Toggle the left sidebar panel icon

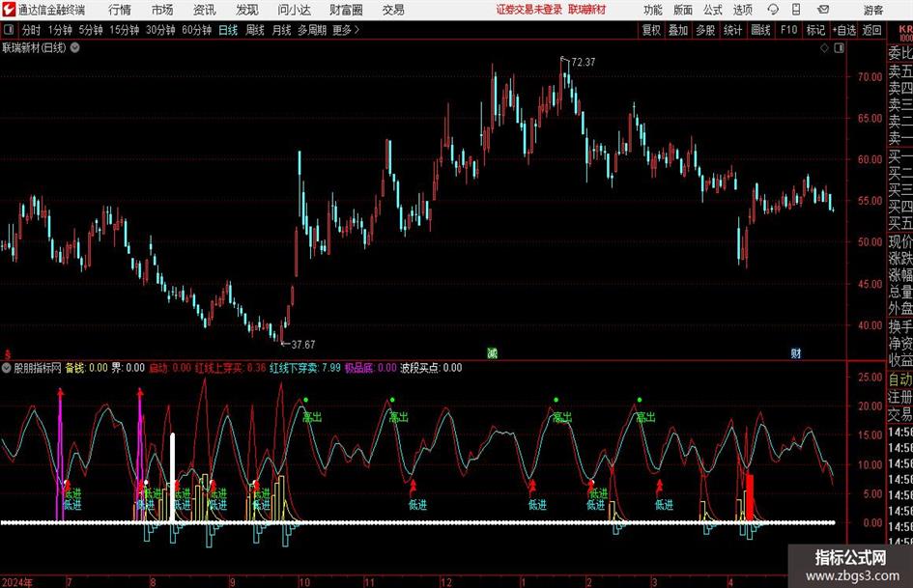tap(9, 30)
